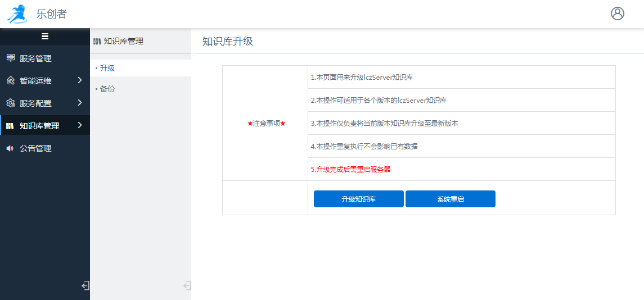
Task: Click the collapse icon at bottom of submenu panel
Action: point(187,285)
